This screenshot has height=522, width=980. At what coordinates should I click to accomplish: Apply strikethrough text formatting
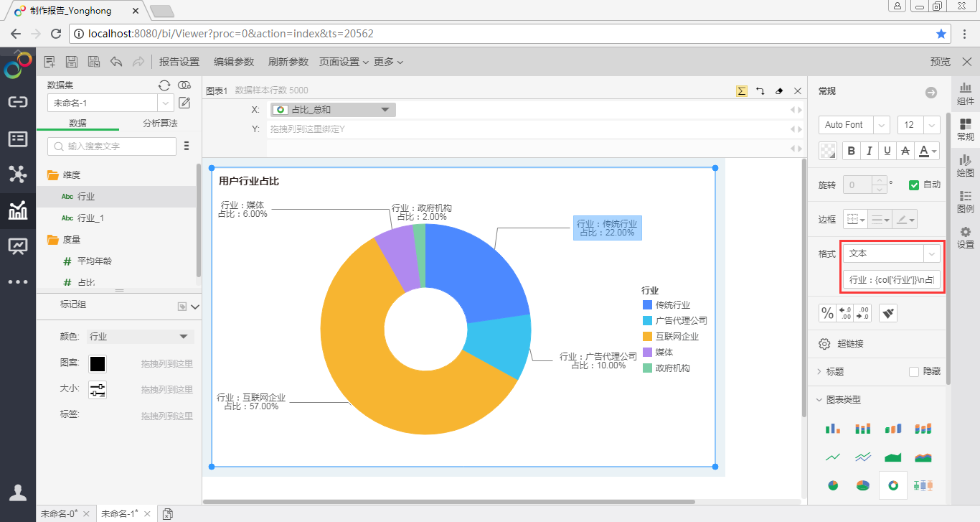point(905,151)
